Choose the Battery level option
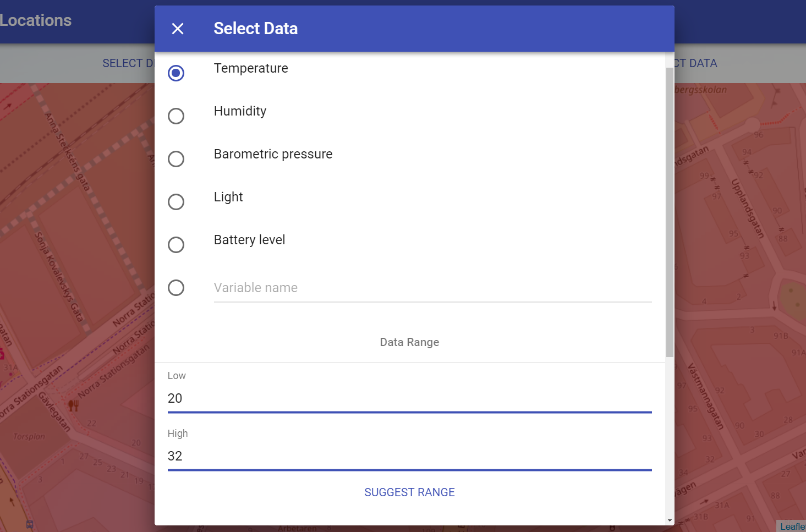Screen dimensions: 806x532 [x=176, y=245]
